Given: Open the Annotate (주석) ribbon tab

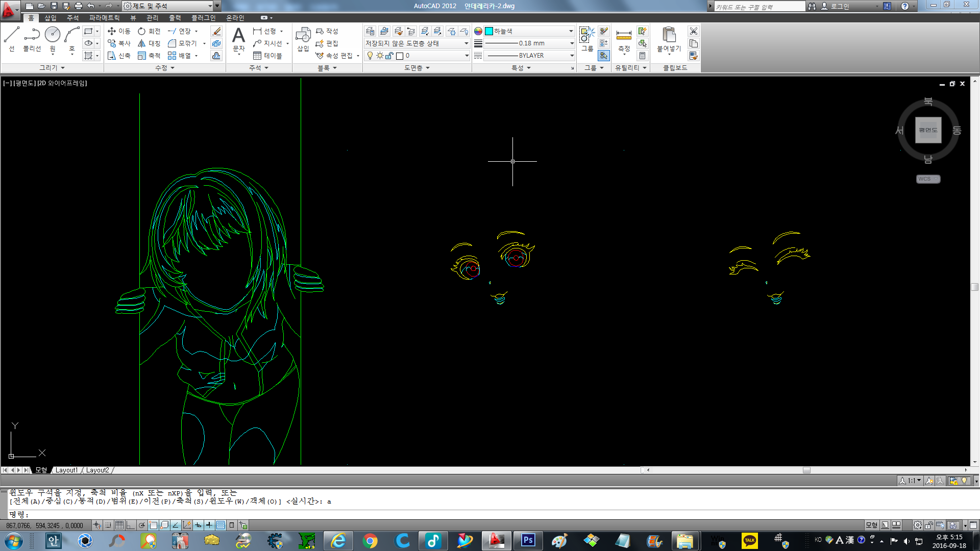Looking at the screenshot, I should coord(73,18).
